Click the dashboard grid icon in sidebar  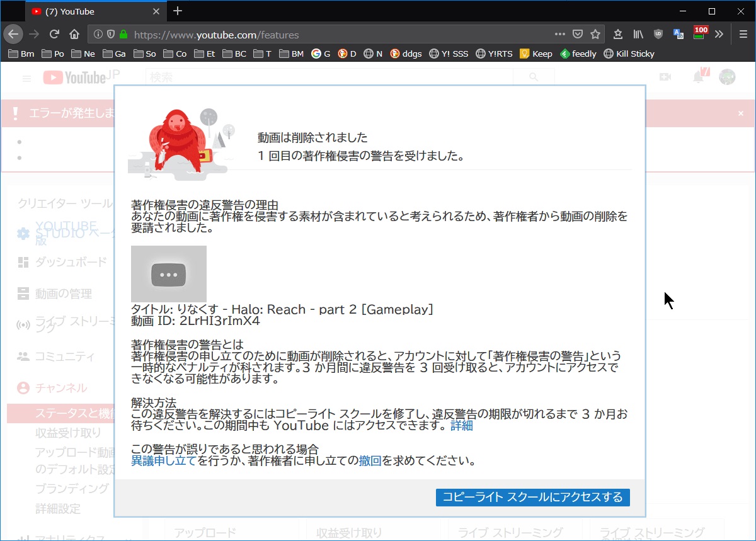23,262
